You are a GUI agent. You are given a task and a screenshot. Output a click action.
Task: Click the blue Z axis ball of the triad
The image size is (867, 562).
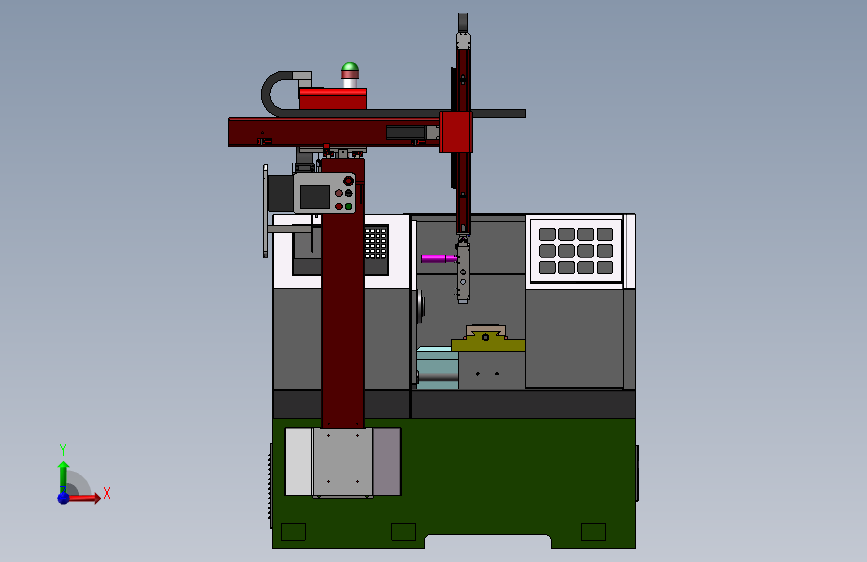[x=64, y=498]
